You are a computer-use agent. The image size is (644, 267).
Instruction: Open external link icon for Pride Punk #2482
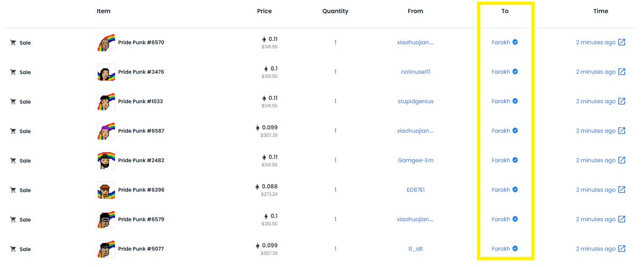tap(622, 161)
